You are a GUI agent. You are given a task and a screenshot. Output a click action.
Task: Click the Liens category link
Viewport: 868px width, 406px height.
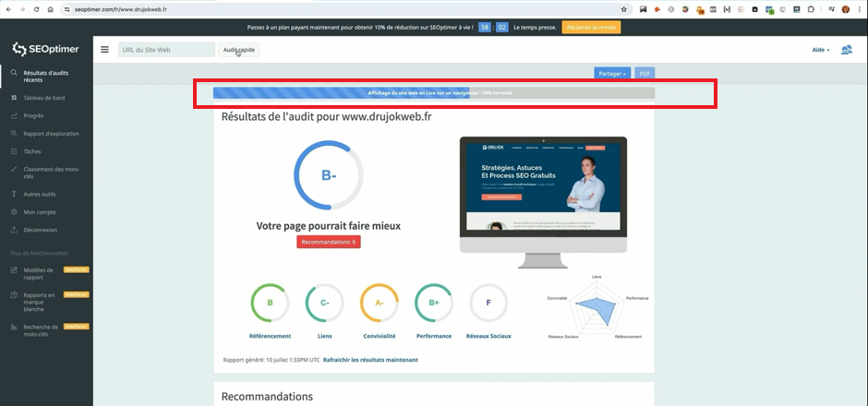pos(324,336)
